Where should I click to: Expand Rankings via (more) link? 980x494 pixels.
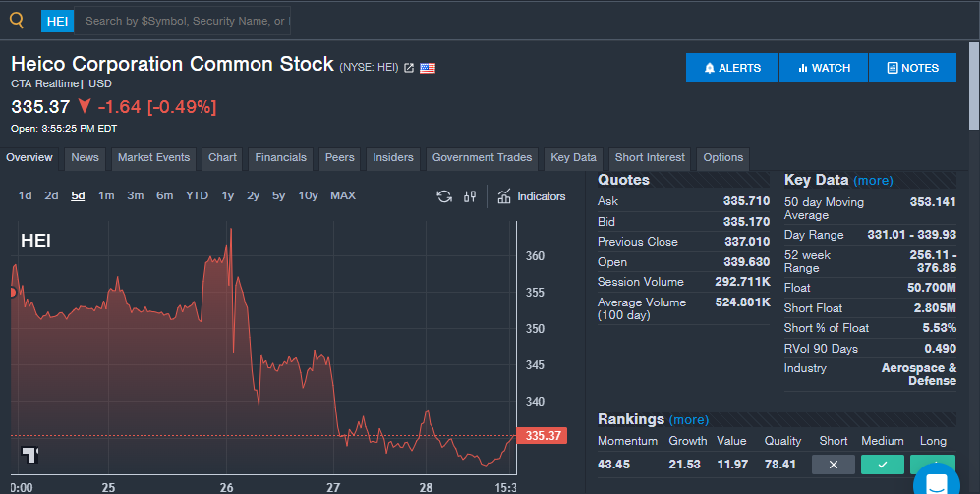click(x=688, y=419)
